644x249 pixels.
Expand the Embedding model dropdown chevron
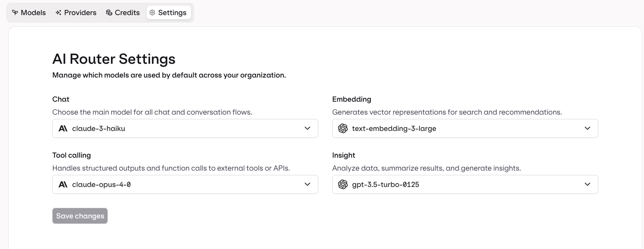[x=587, y=128]
